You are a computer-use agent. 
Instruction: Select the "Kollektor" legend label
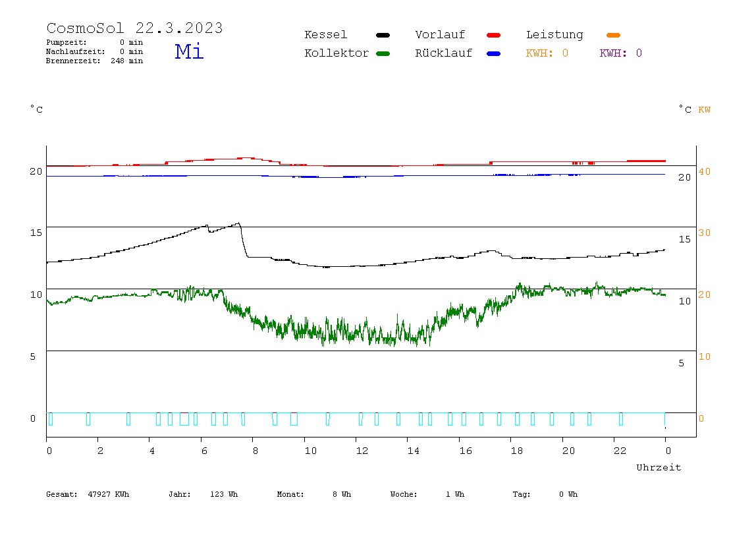336,53
